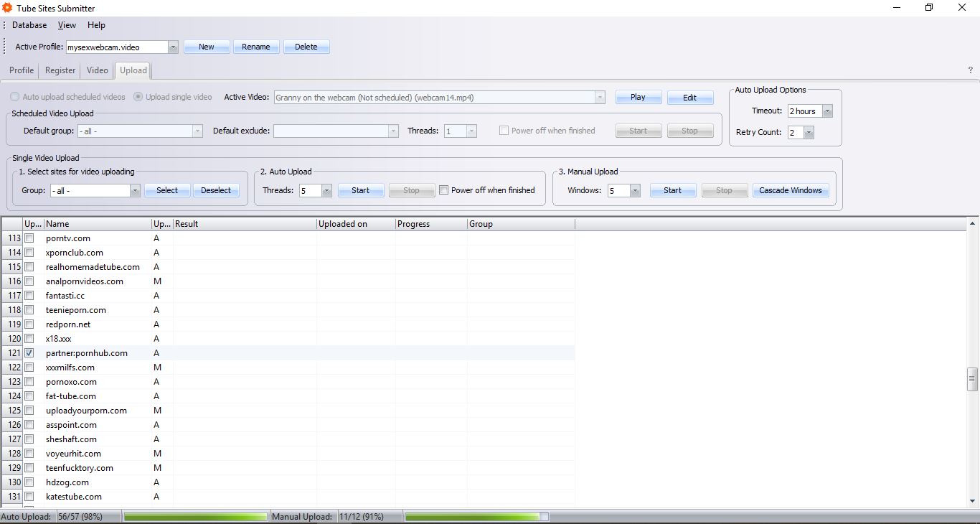
Task: Click the vertical scrollbar thumb of the site list
Action: (973, 379)
